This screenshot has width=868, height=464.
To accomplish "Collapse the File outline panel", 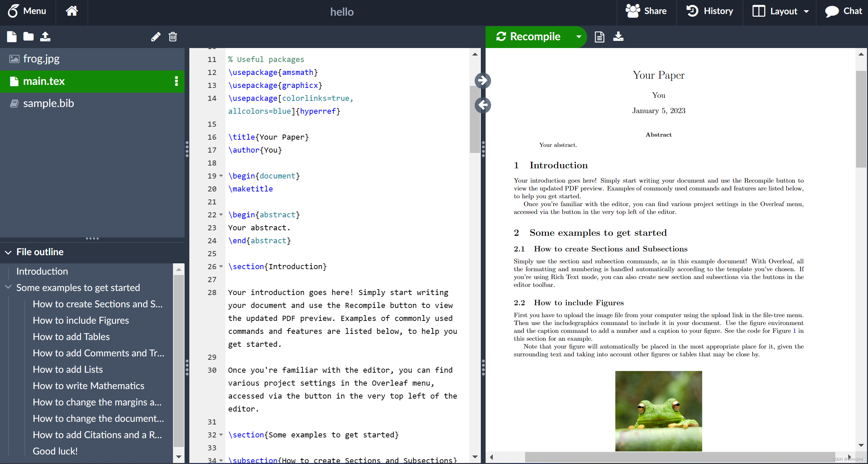I will 8,252.
